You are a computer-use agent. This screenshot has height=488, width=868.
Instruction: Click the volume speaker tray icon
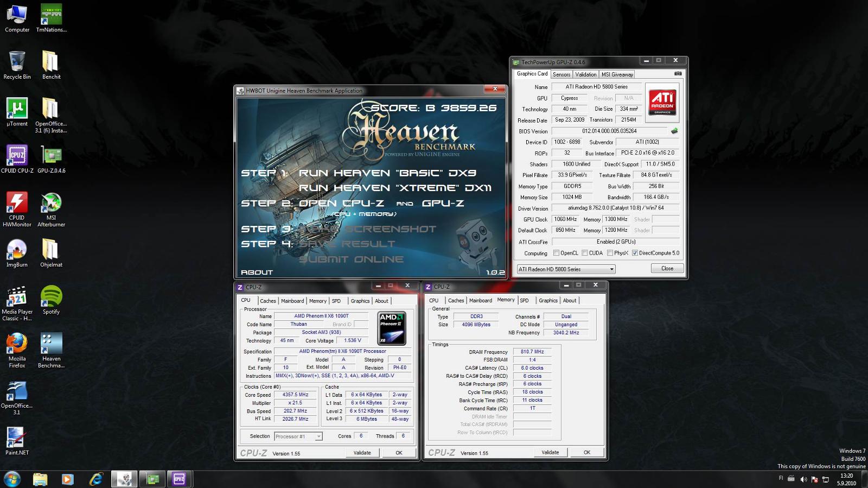803,479
